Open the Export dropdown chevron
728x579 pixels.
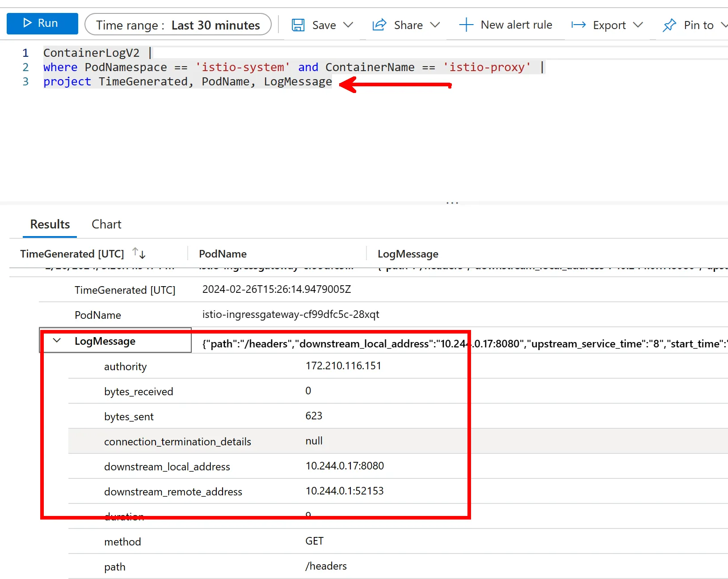(x=638, y=25)
